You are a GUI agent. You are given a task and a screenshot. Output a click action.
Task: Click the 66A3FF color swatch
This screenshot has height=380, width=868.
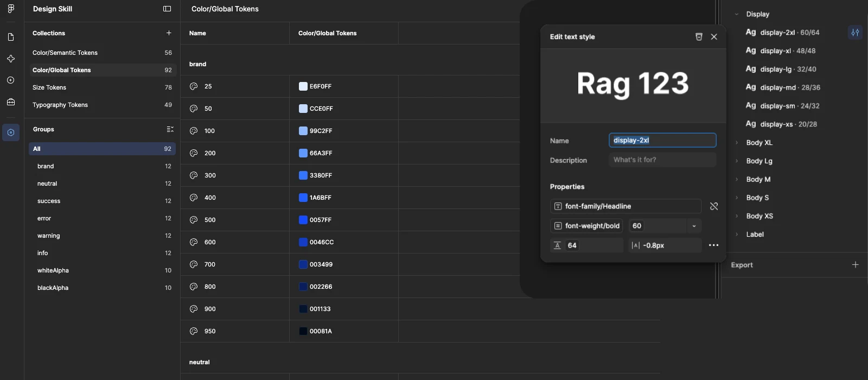(x=303, y=153)
